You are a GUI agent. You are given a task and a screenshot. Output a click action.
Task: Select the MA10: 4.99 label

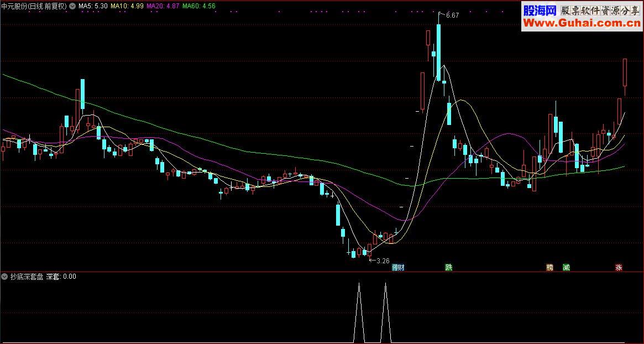[x=127, y=6]
